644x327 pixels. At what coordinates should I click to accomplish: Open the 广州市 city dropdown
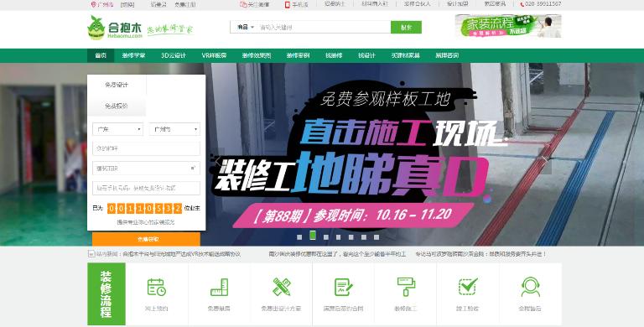(x=174, y=129)
